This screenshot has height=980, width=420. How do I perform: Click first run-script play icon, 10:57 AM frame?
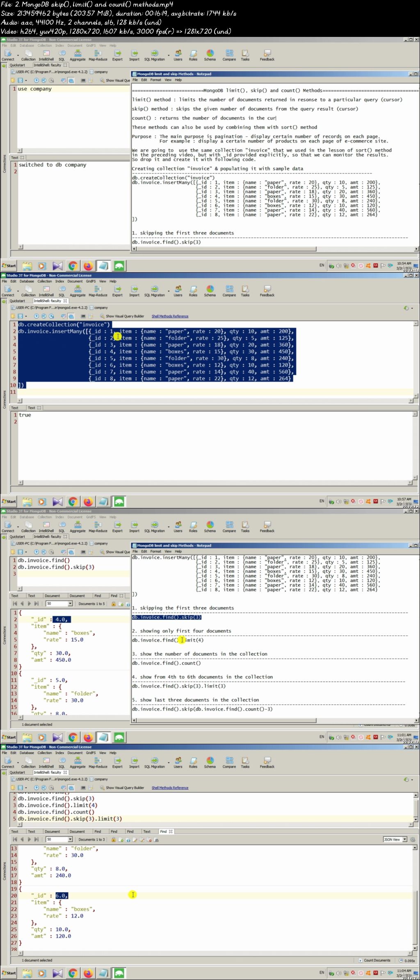37,316
